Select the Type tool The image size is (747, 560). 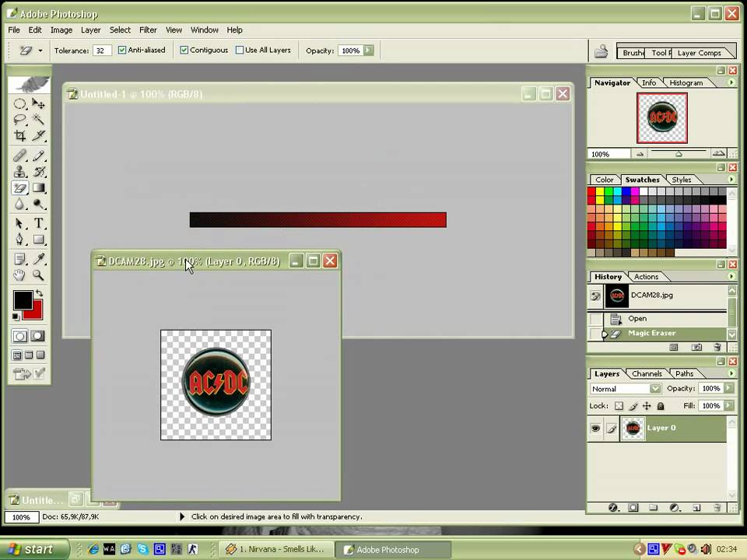[39, 223]
